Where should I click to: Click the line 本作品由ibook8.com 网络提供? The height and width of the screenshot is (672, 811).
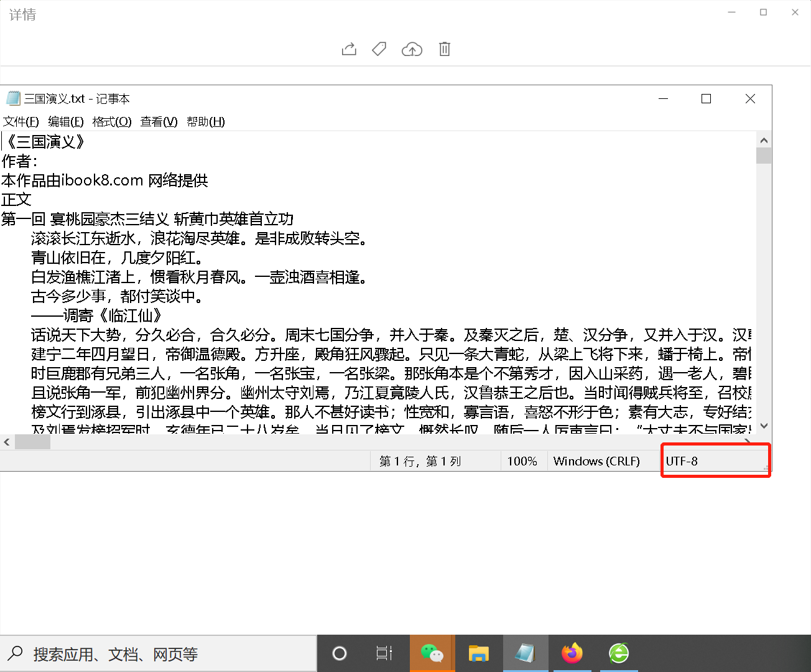(104, 180)
